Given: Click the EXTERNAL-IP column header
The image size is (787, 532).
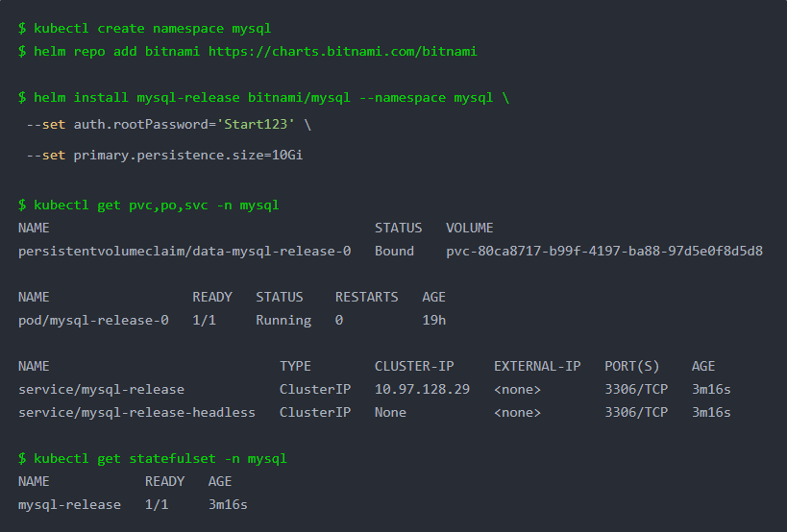Looking at the screenshot, I should click(537, 367).
